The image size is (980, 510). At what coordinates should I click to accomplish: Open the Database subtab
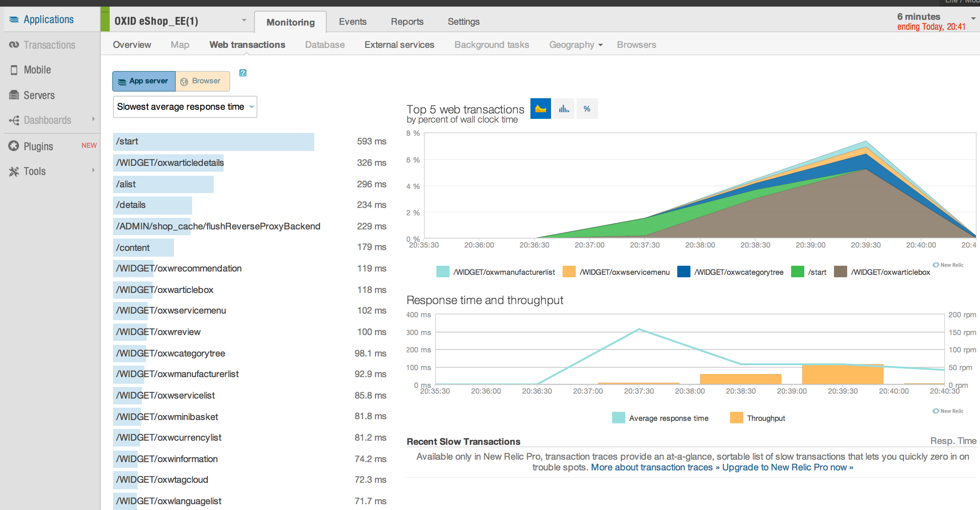(325, 45)
